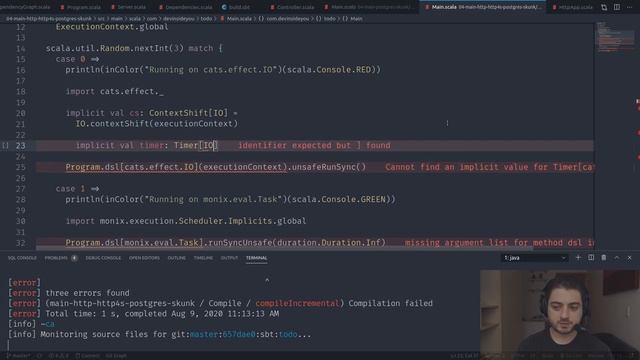Click the sync changes icon in status bar
Image resolution: width=640 pixels, height=360 pixels.
[x=40, y=356]
